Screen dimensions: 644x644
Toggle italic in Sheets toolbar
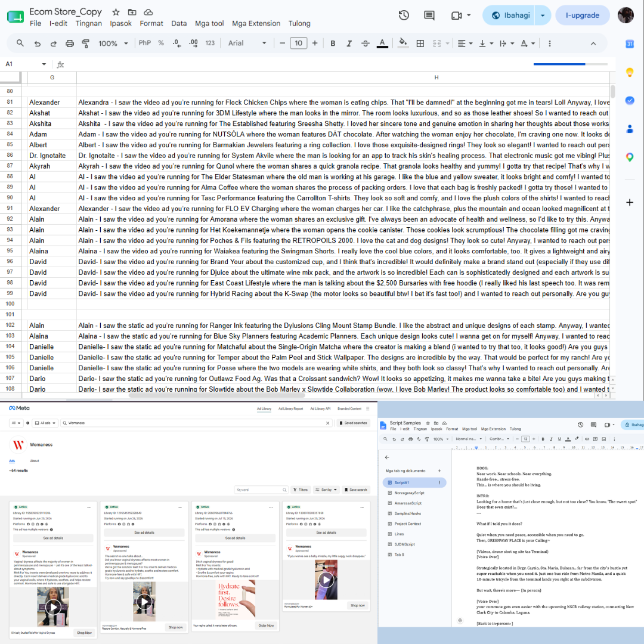pyautogui.click(x=349, y=43)
